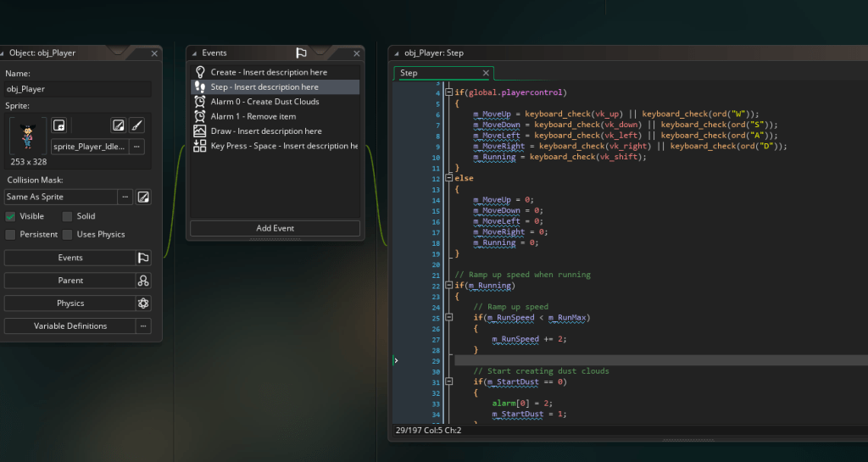Screen dimensions: 868x462
Task: Click the New Sprite icon
Action: coord(59,125)
